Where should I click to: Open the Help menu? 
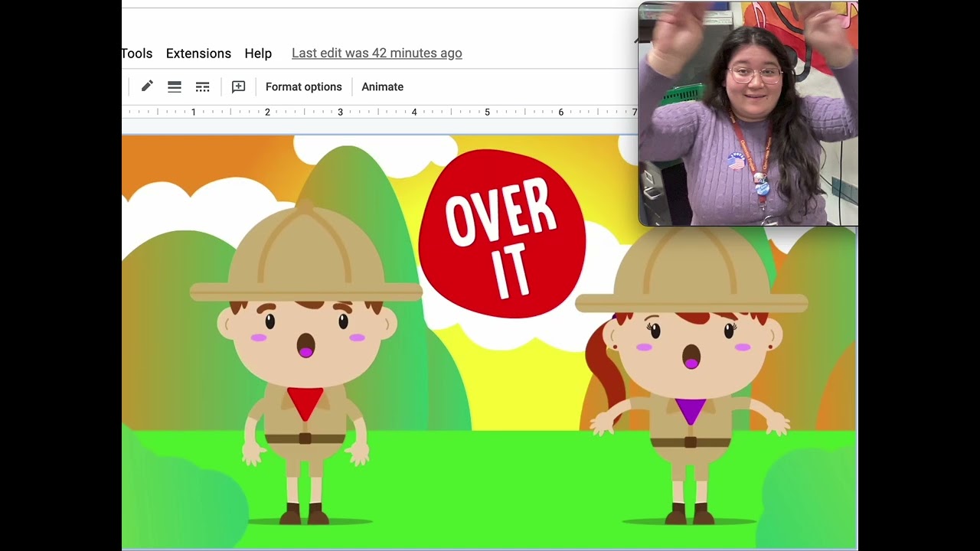(x=258, y=54)
